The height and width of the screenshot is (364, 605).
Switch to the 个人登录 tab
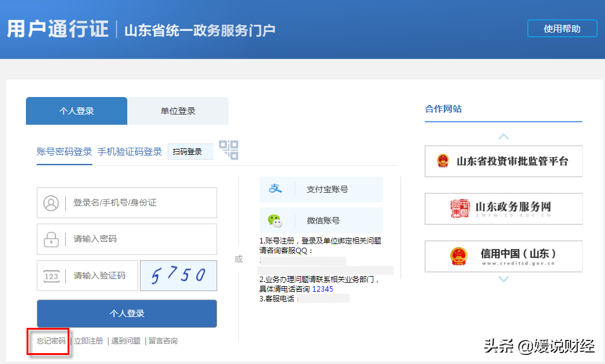coord(77,111)
